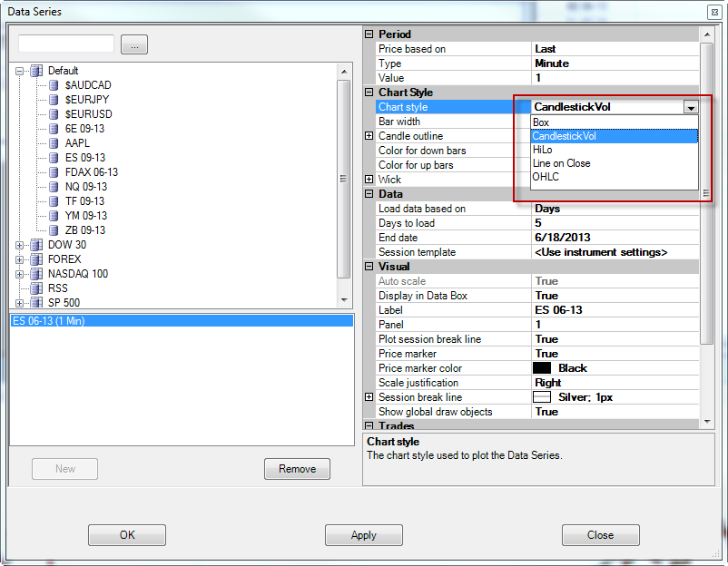Screen dimensions: 728x566
Task: Click the RSS list icon
Action: tap(36, 288)
